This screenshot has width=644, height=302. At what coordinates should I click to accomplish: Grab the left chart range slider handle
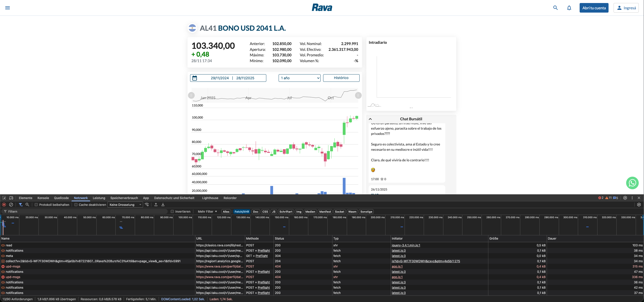point(191,95)
